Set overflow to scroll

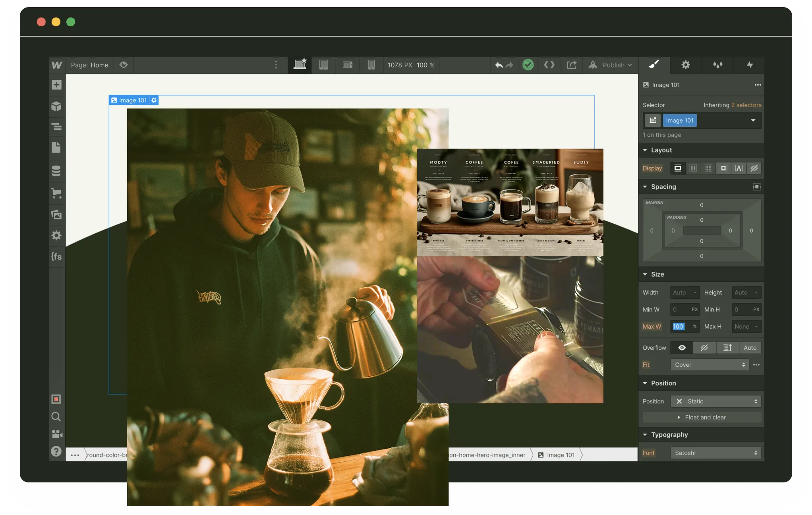pyautogui.click(x=727, y=348)
